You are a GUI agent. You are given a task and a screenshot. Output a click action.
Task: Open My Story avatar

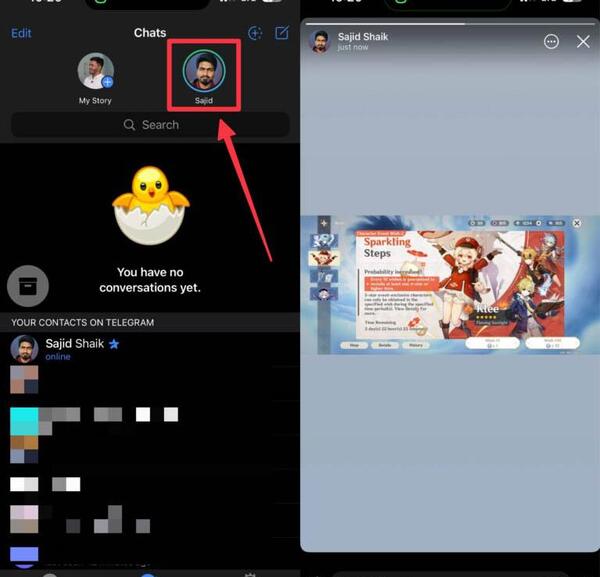[x=95, y=71]
